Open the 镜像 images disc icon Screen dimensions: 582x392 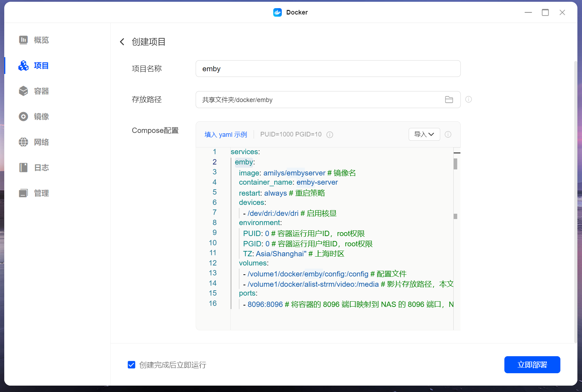point(23,117)
